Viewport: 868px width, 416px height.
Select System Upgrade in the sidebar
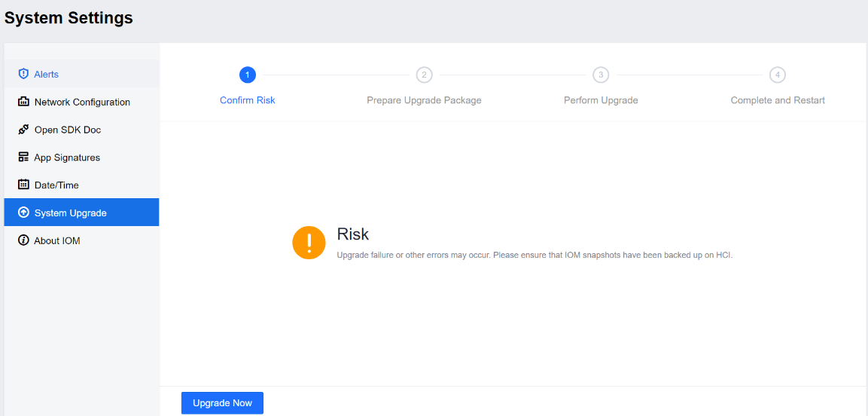pos(71,213)
